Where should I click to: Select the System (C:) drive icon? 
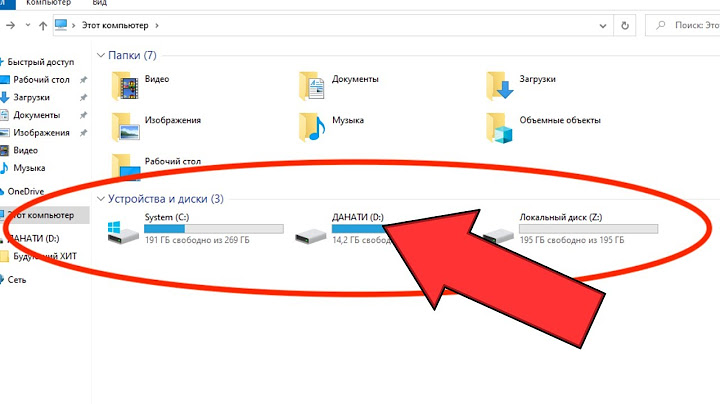[123, 232]
